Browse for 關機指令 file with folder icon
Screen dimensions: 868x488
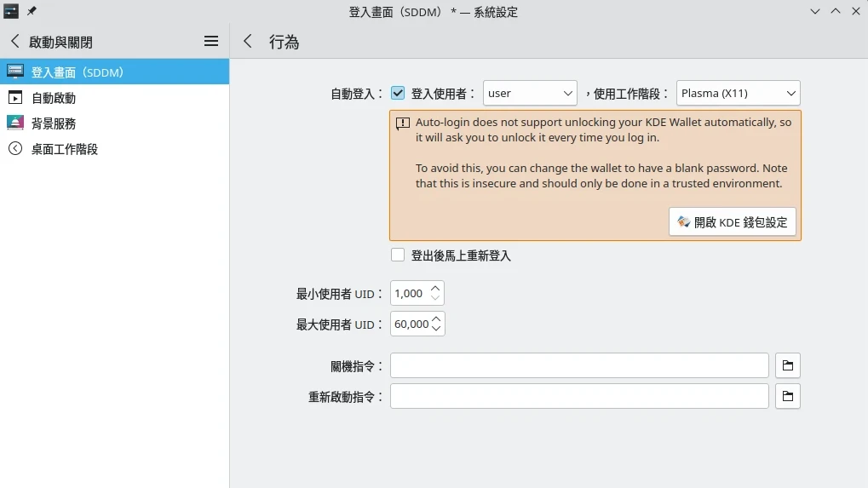[x=788, y=365]
